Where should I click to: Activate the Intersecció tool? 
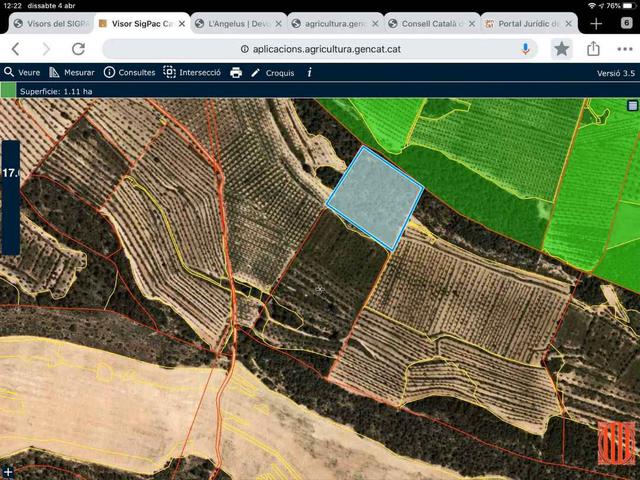point(191,72)
